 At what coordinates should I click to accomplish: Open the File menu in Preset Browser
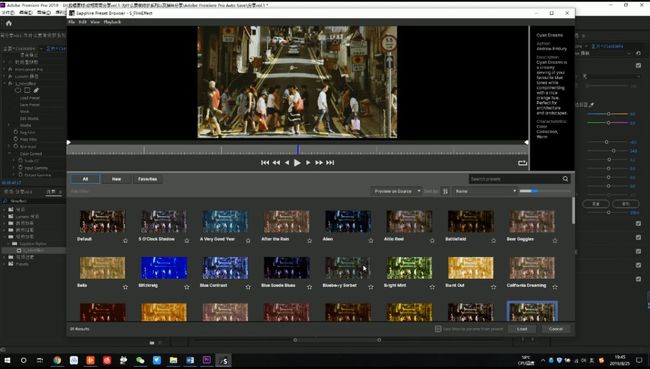[71, 22]
